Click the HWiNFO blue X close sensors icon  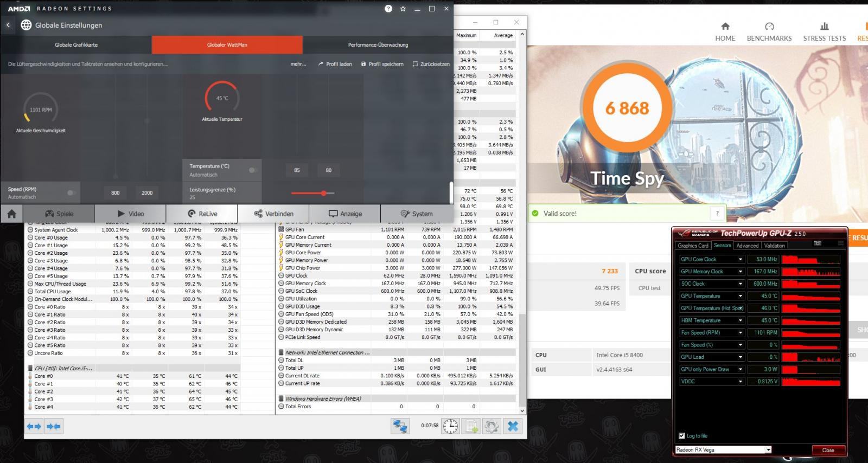513,426
